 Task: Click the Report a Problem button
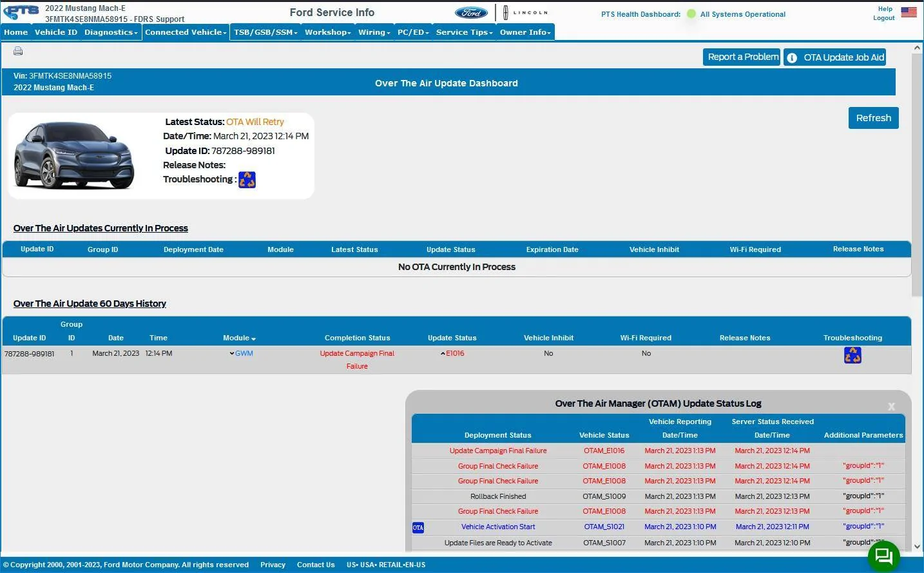742,57
